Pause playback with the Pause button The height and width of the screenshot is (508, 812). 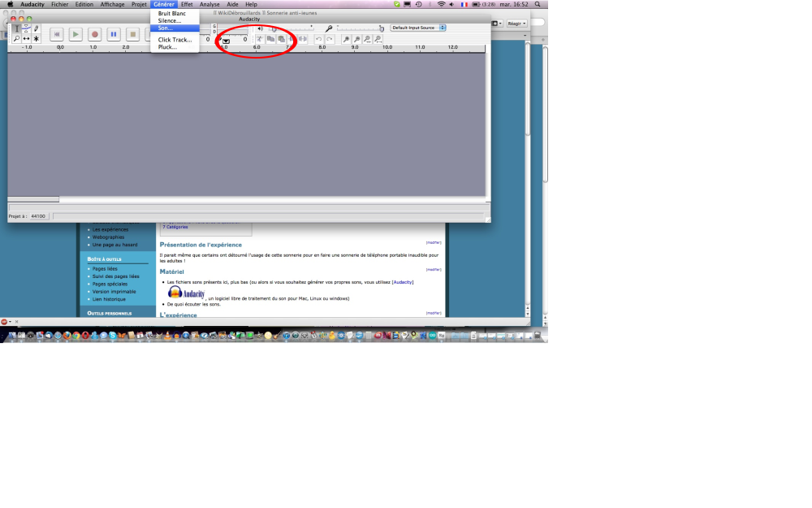point(114,34)
